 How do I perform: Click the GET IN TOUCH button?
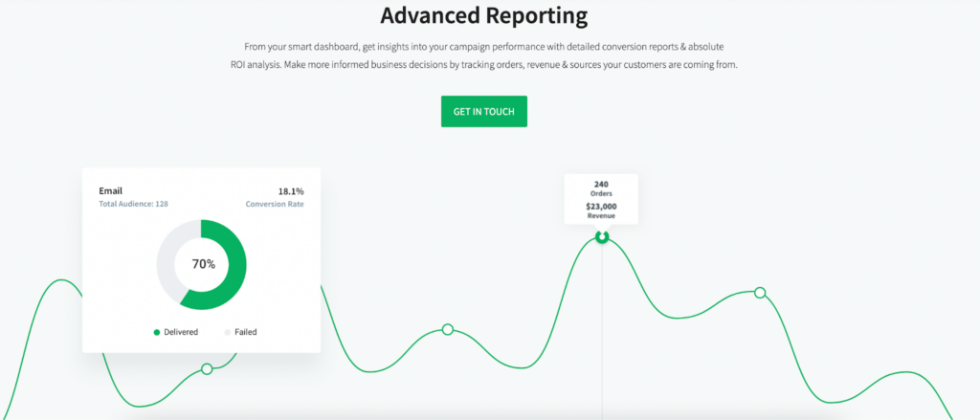coord(483,111)
